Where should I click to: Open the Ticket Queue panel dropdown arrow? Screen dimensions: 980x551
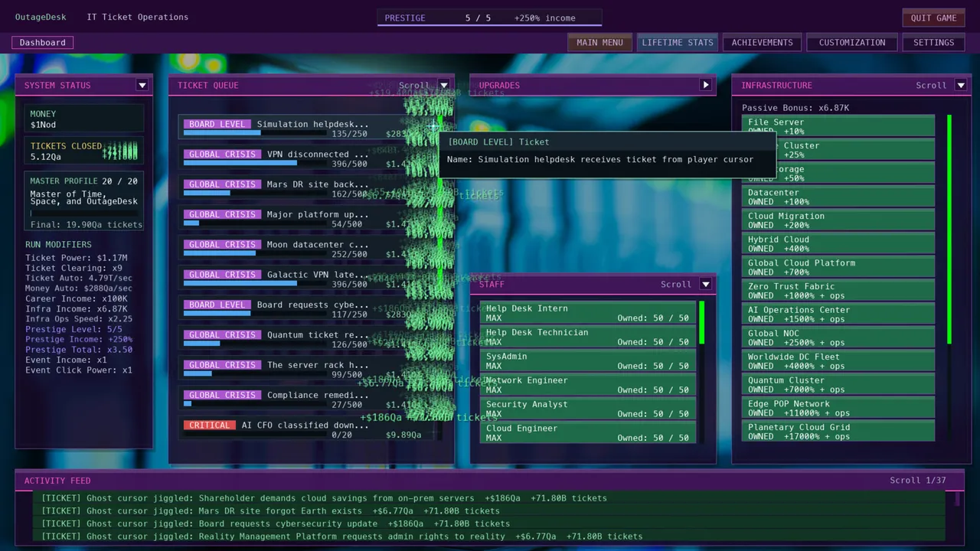coord(443,85)
